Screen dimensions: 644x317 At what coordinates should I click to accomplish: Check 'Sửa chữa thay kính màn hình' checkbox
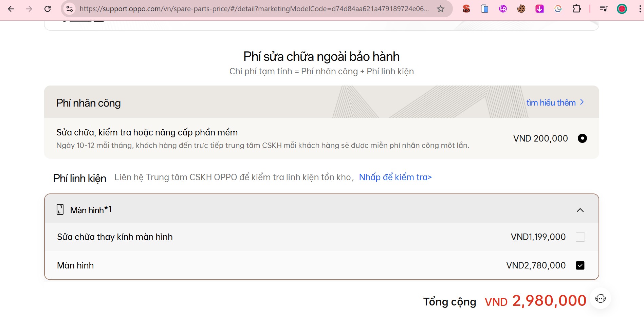(580, 237)
